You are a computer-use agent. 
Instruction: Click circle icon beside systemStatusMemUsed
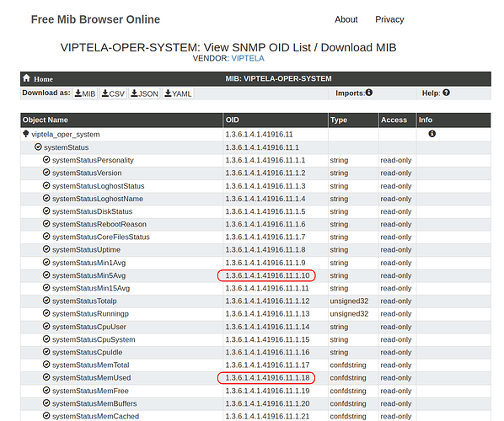(x=46, y=377)
